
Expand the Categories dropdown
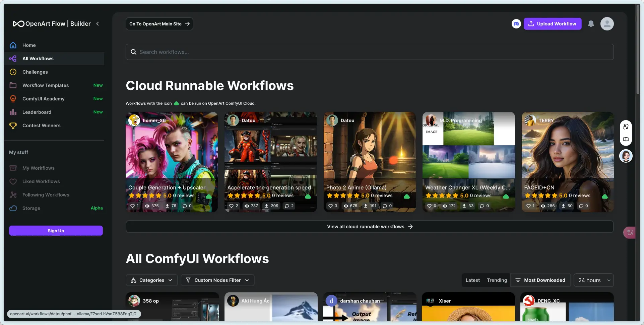point(151,280)
